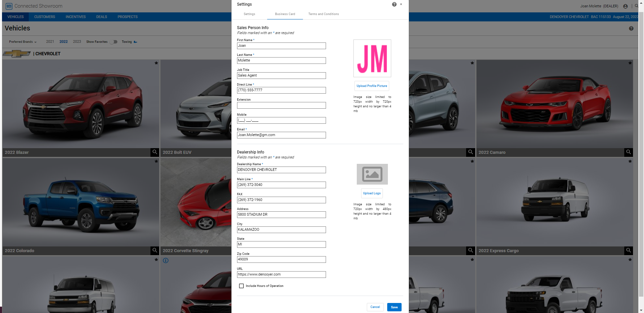Click the Cancel button
The image size is (644, 313).
[x=375, y=307]
